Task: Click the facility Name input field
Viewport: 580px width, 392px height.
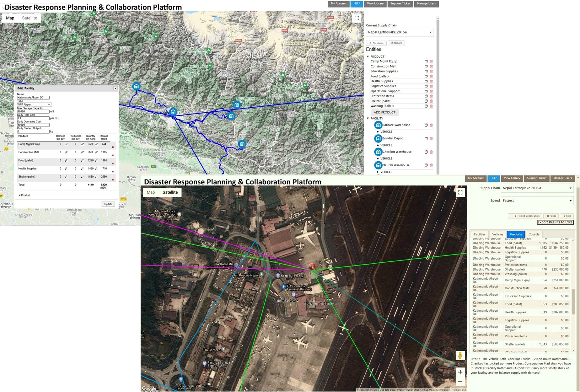Action: 33,98
